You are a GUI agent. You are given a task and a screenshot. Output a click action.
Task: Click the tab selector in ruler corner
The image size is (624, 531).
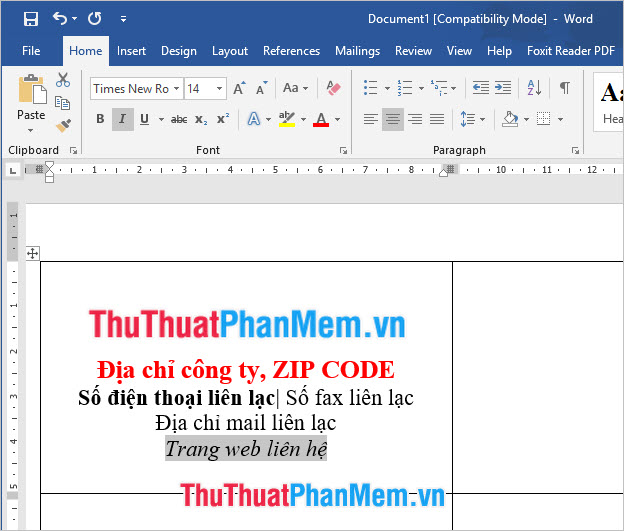pyautogui.click(x=13, y=170)
